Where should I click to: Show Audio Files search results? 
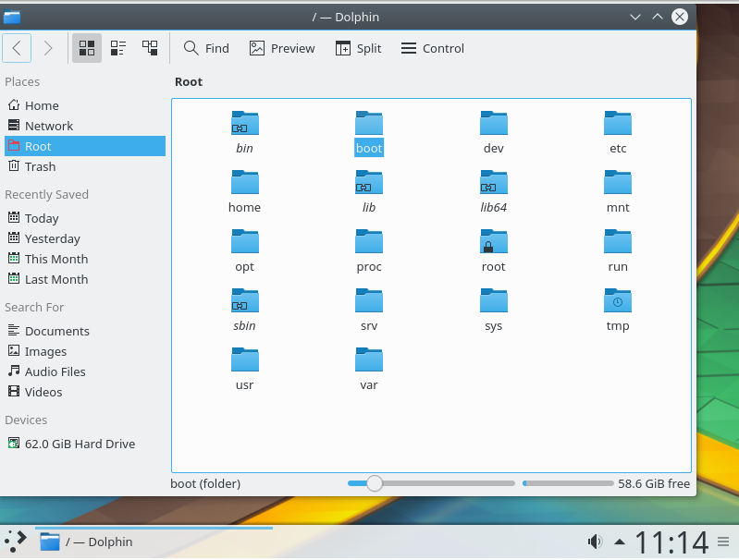tap(55, 371)
